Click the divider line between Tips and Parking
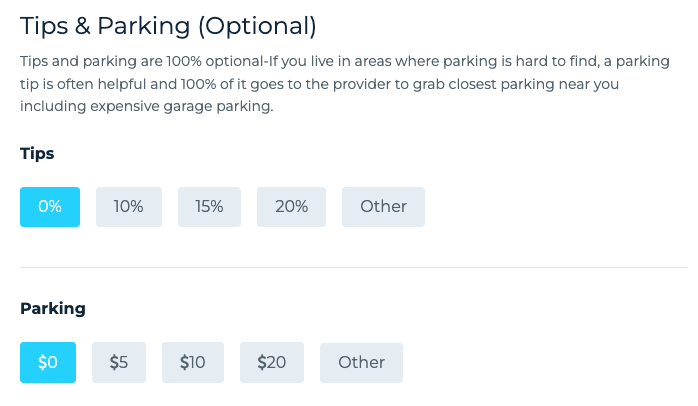The width and height of the screenshot is (698, 406). pos(354,267)
